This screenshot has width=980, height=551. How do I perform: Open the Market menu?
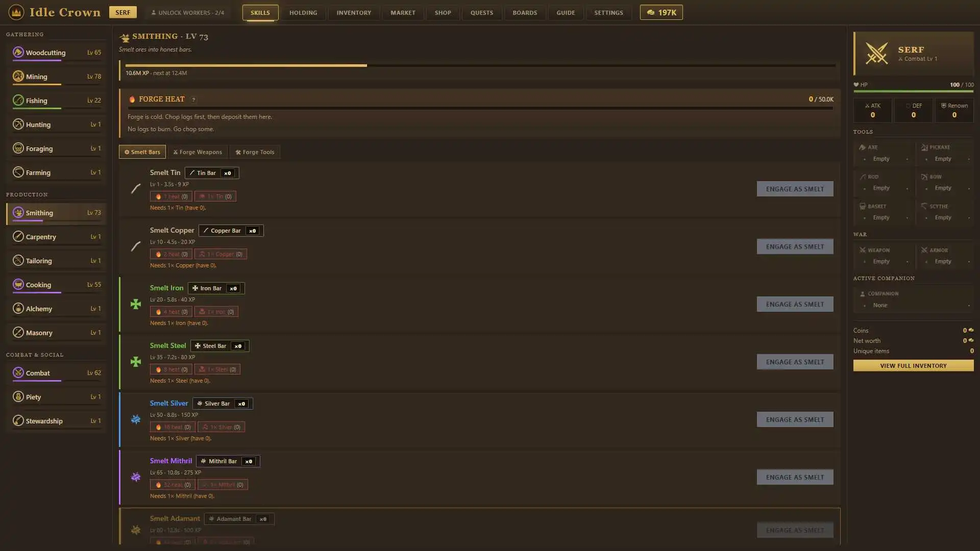point(403,12)
